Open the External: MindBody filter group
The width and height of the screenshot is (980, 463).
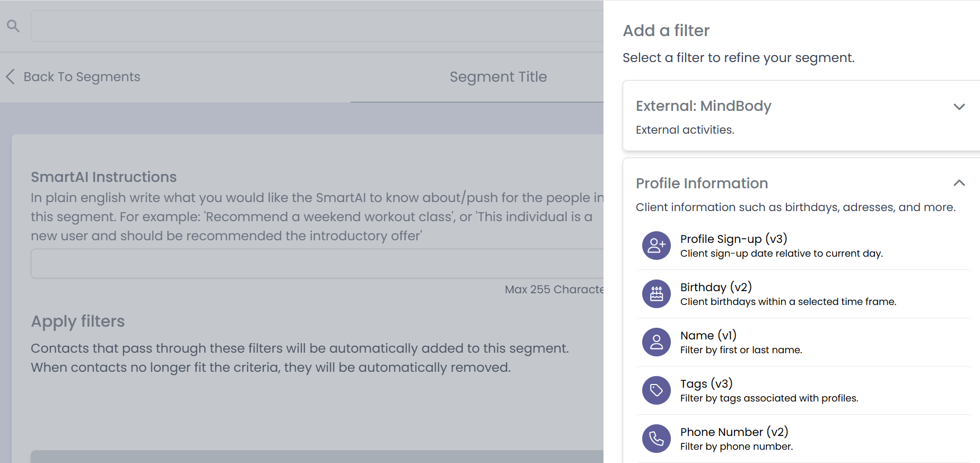[703, 106]
